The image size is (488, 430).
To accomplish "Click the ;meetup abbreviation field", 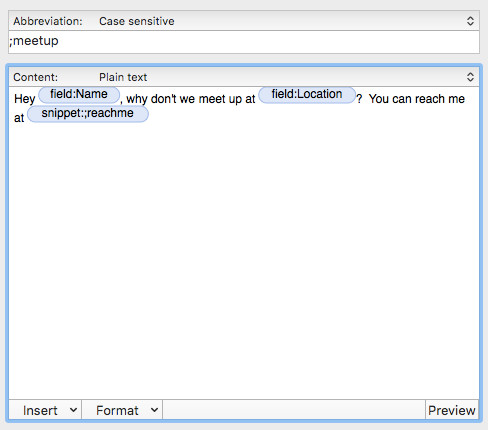I will tap(244, 42).
